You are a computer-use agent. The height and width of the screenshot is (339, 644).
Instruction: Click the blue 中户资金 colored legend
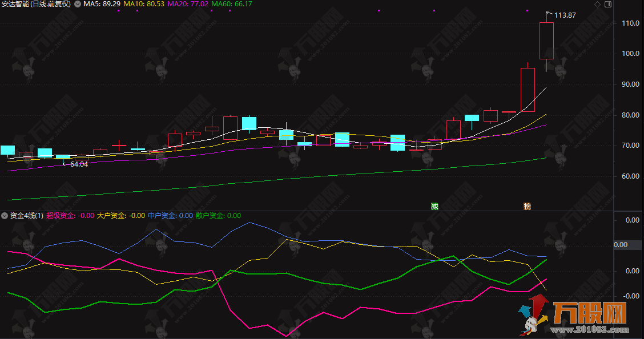[x=160, y=216]
